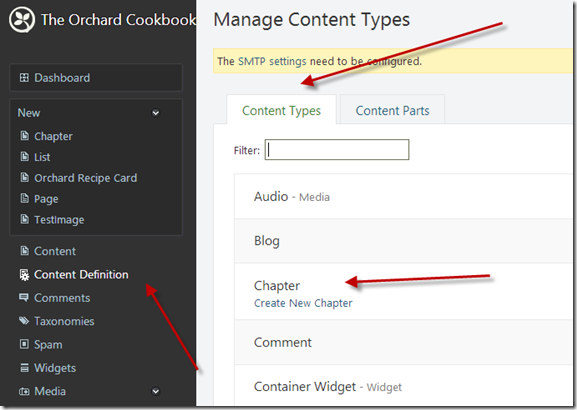Screen dimensions: 577x410
Task: Click the Content Definition gear icon
Action: pyautogui.click(x=24, y=275)
